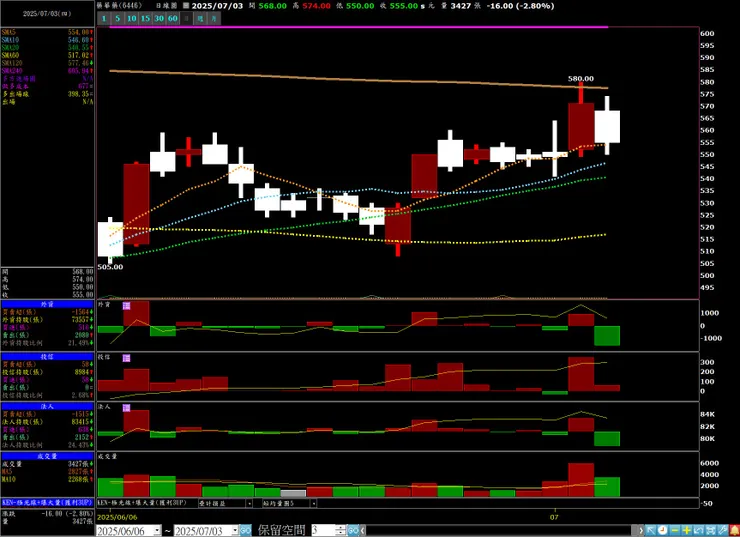Screen dimensions: 740x537
Task: Click the blue 法人 panel header
Action: tap(47, 406)
